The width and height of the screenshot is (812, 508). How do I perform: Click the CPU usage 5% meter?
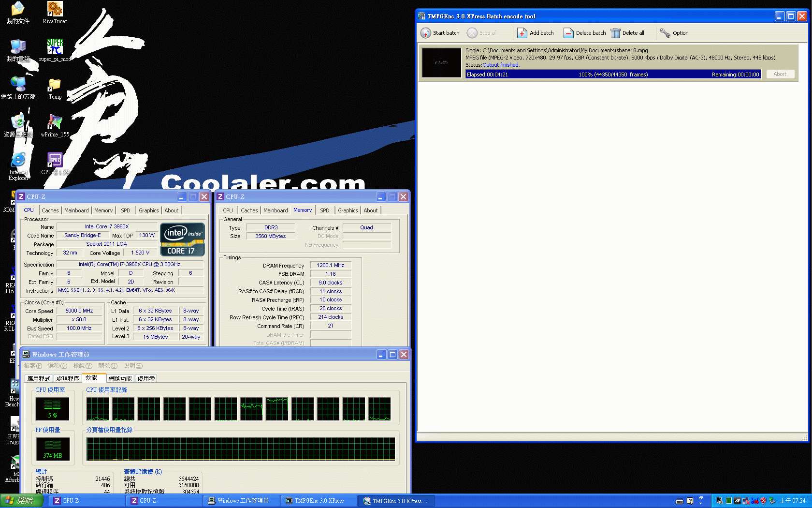(53, 409)
